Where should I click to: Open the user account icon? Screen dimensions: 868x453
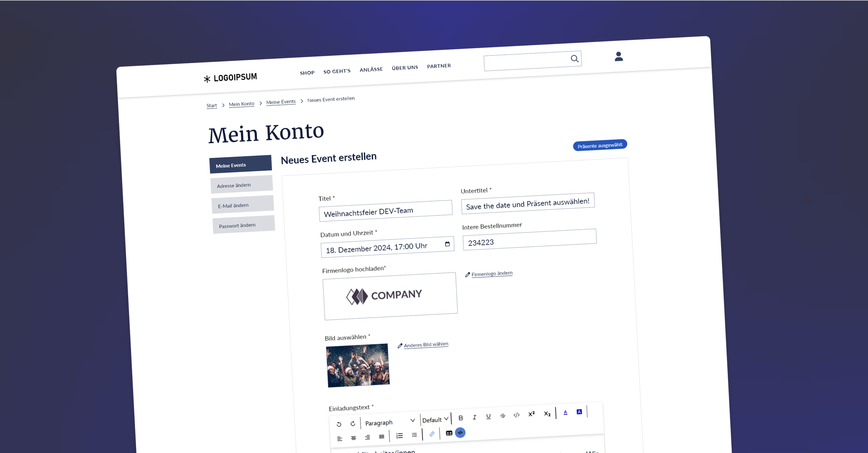(x=618, y=57)
